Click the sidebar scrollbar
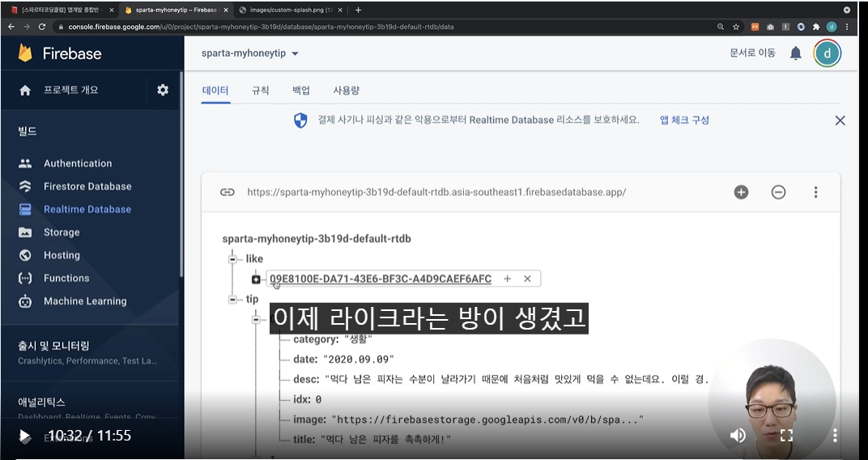 181,174
